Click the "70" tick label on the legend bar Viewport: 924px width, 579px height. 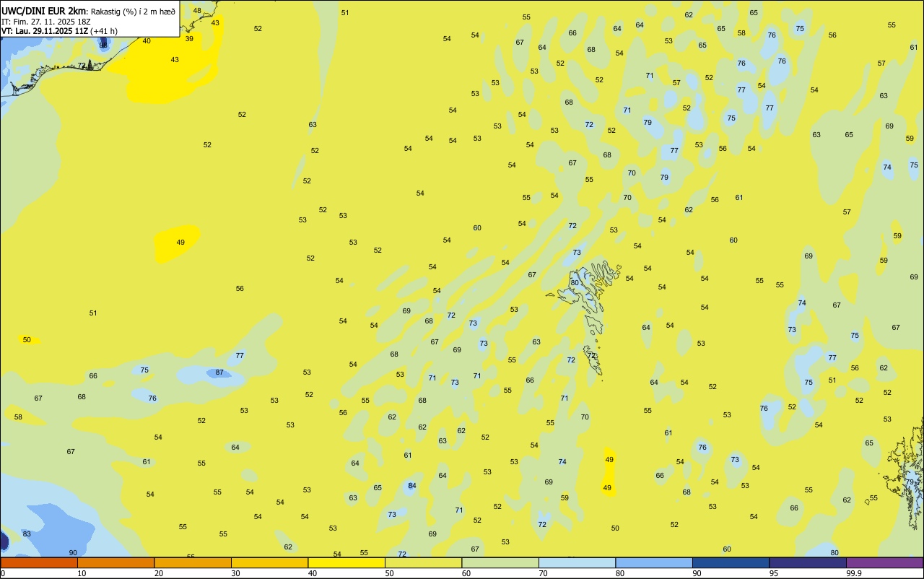coord(543,573)
